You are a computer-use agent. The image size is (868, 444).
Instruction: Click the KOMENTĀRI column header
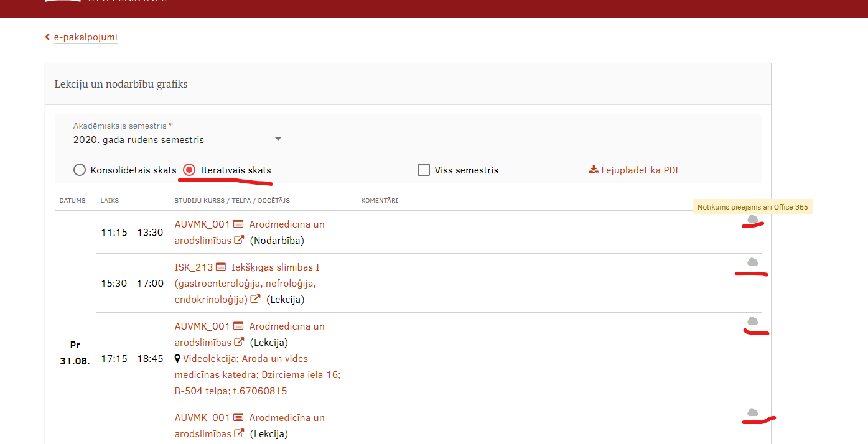[380, 201]
